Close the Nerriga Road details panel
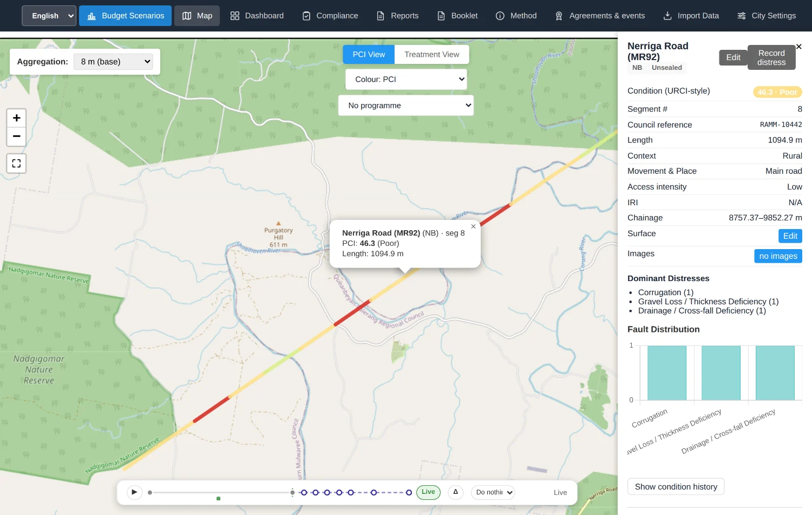Image resolution: width=812 pixels, height=515 pixels. [x=799, y=47]
